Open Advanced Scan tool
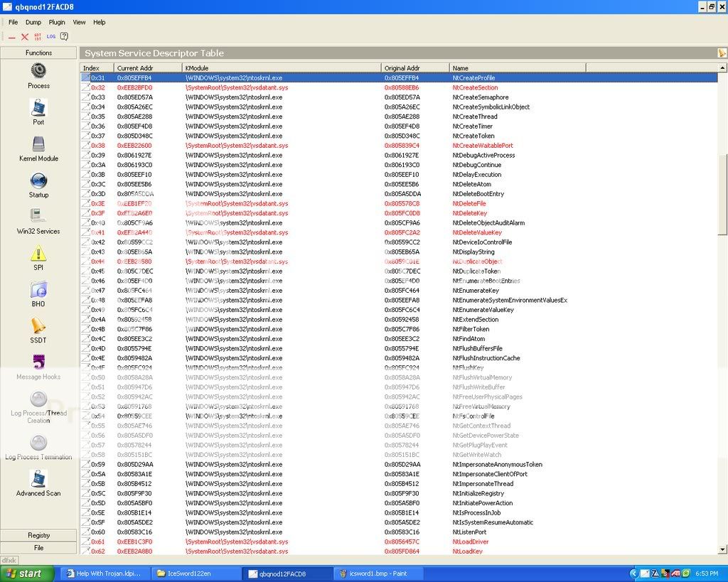728x582 pixels. pyautogui.click(x=38, y=479)
